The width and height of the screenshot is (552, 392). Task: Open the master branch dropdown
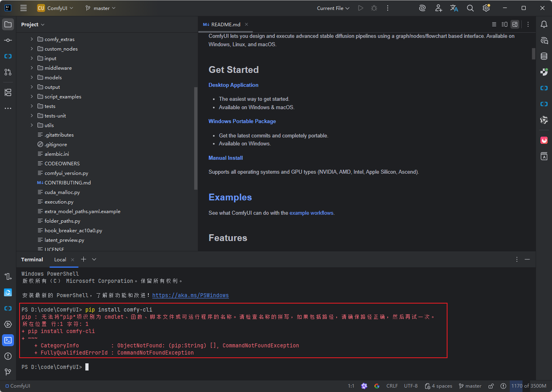click(x=101, y=8)
